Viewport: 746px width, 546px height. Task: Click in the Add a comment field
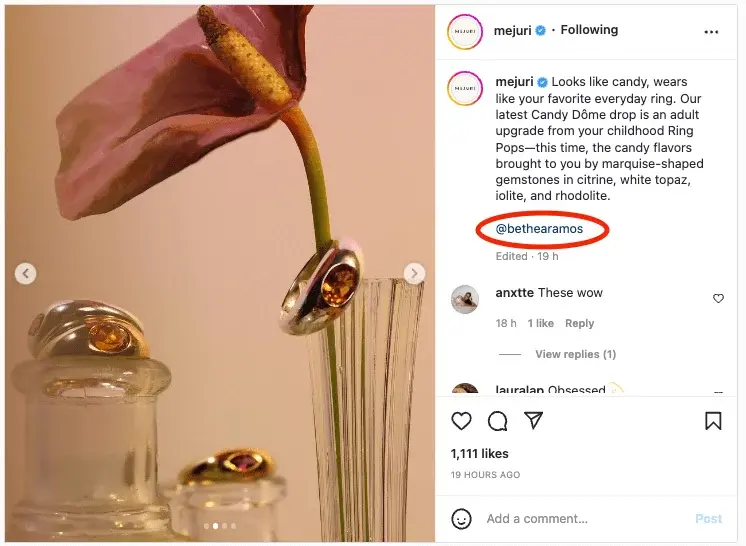click(585, 519)
